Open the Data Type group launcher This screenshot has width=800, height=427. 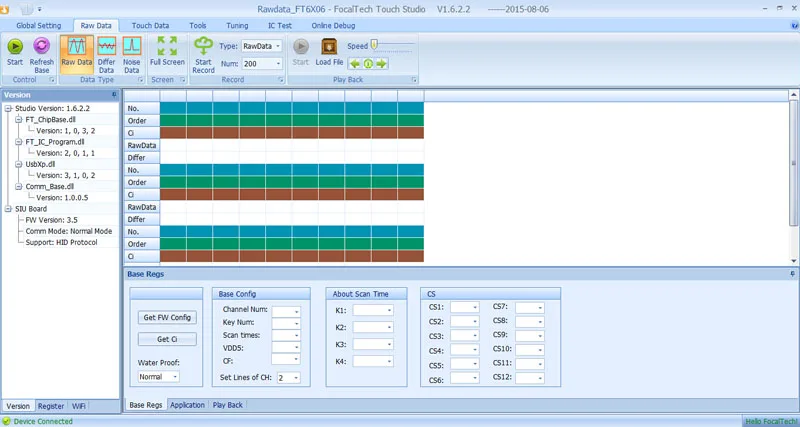141,80
